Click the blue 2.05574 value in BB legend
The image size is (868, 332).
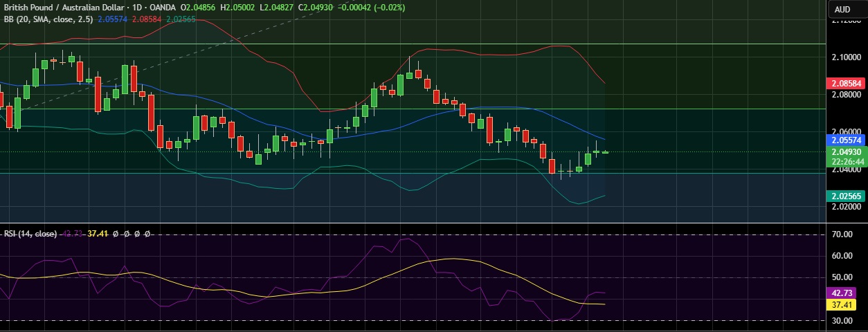pos(115,19)
